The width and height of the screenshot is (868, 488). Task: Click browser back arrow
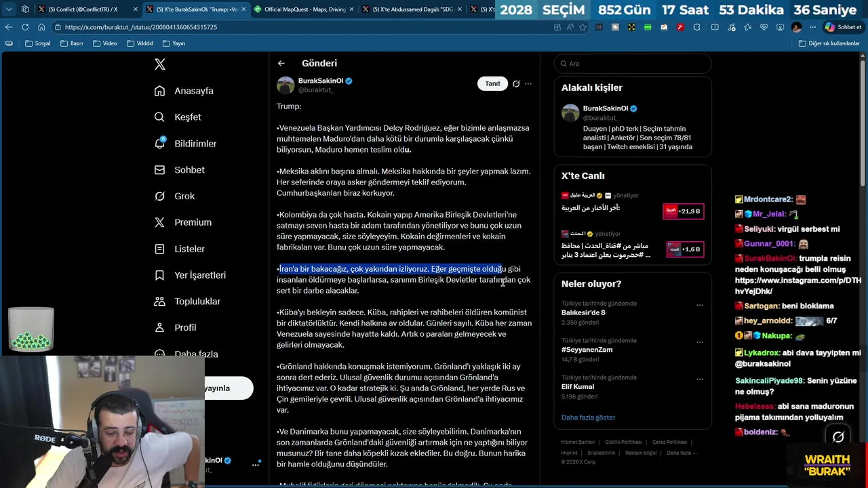click(8, 27)
